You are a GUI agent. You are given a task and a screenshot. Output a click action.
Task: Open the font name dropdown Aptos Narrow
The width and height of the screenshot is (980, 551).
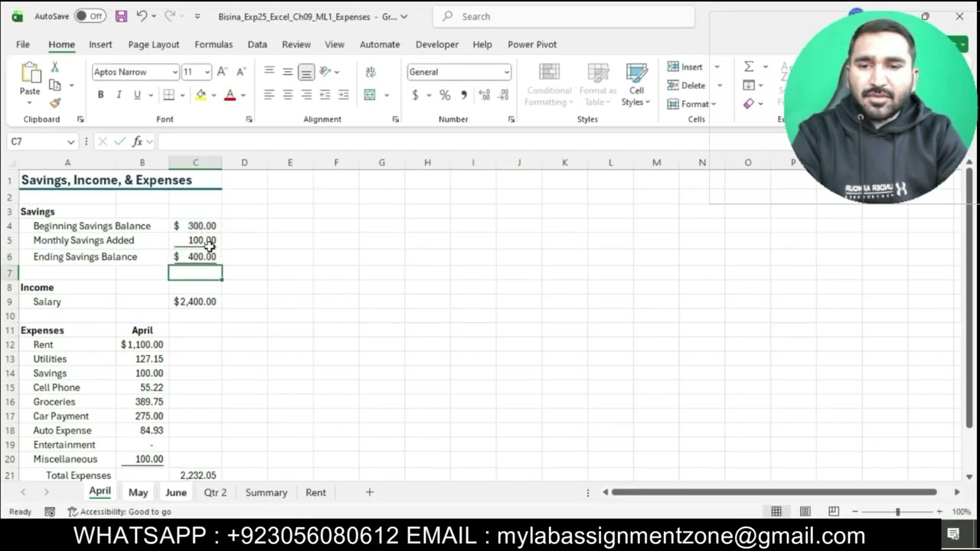tap(175, 72)
